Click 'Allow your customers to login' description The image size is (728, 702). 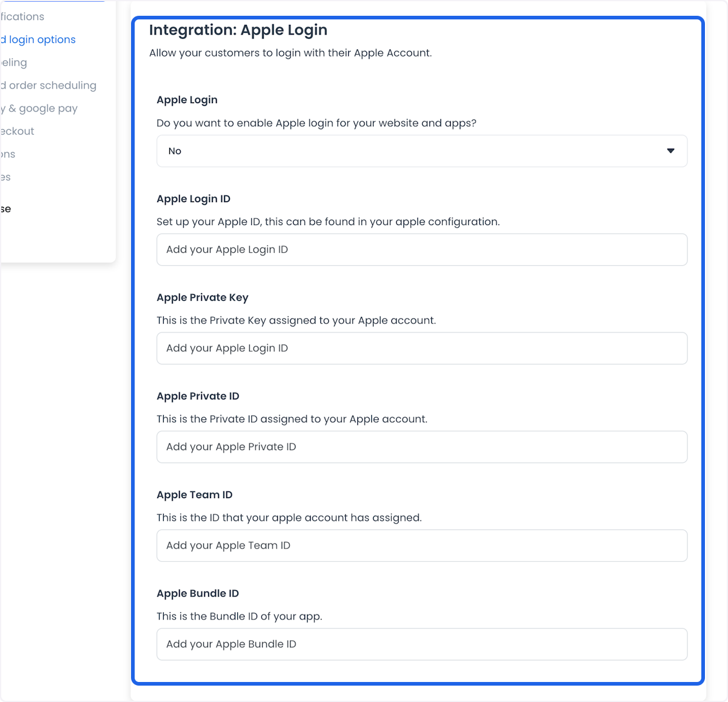pyautogui.click(x=291, y=53)
